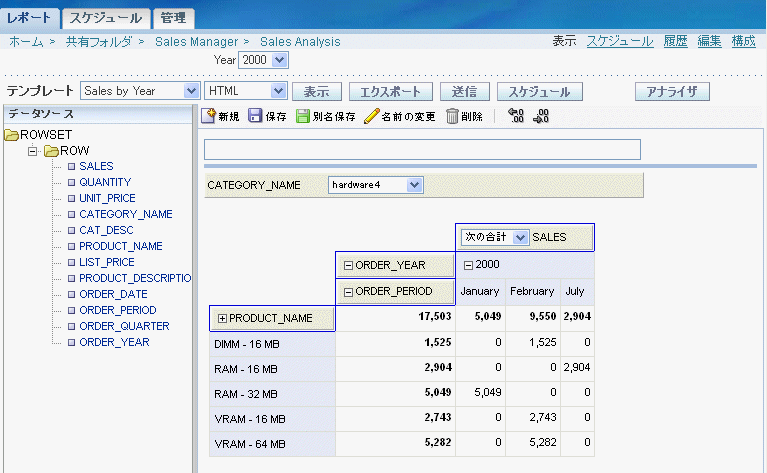Click the Delete (削除) trash icon
Viewport: 767px width, 473px height.
click(452, 116)
